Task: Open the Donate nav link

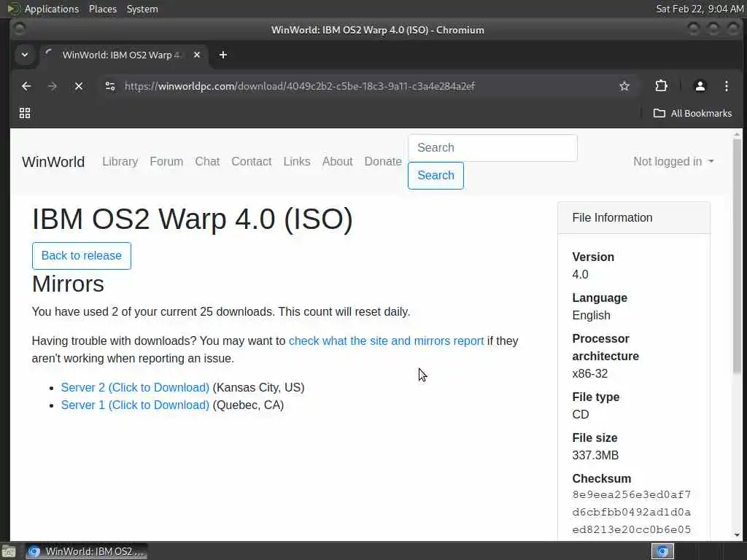Action: [383, 161]
